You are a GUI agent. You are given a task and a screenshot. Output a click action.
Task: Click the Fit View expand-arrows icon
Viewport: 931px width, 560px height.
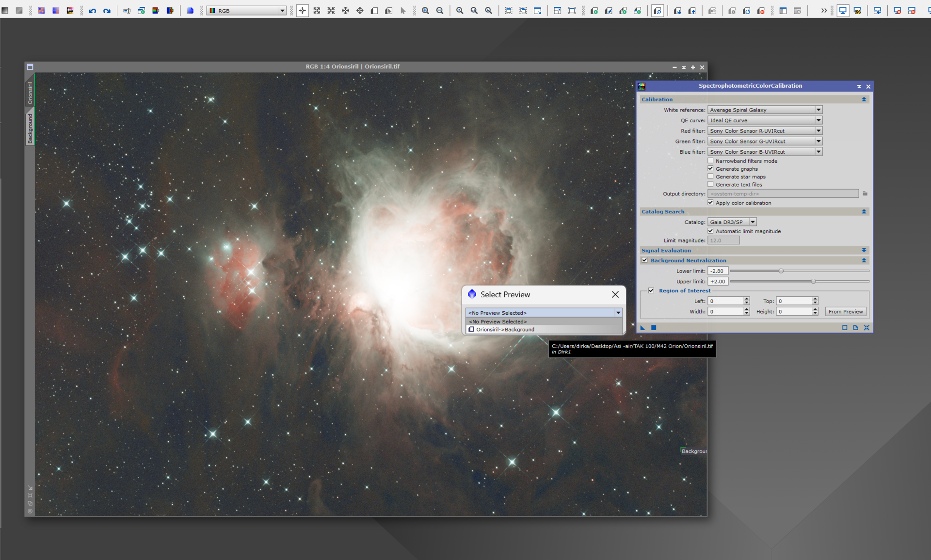point(317,11)
